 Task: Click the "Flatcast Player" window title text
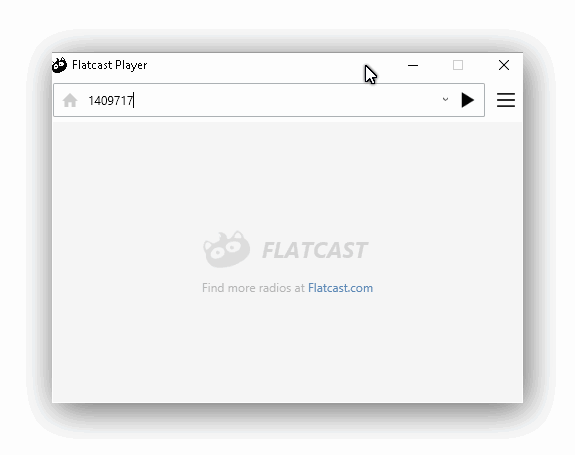click(x=109, y=65)
